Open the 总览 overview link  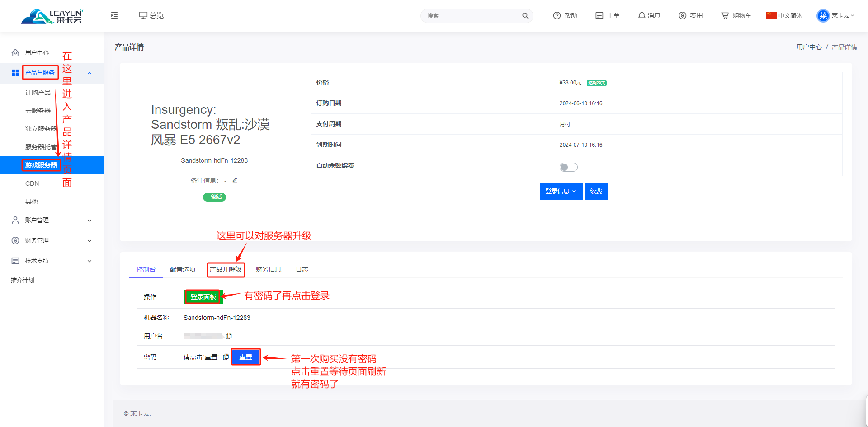click(x=151, y=15)
